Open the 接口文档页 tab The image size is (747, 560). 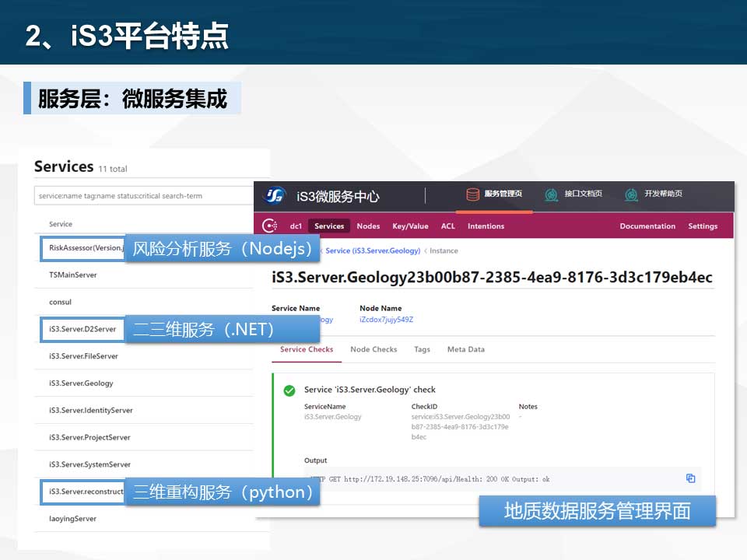pyautogui.click(x=573, y=194)
